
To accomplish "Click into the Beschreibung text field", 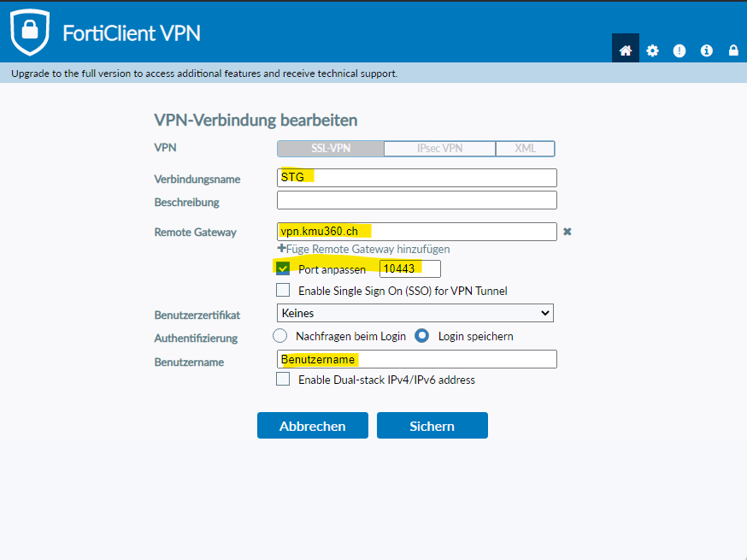I will (416, 201).
